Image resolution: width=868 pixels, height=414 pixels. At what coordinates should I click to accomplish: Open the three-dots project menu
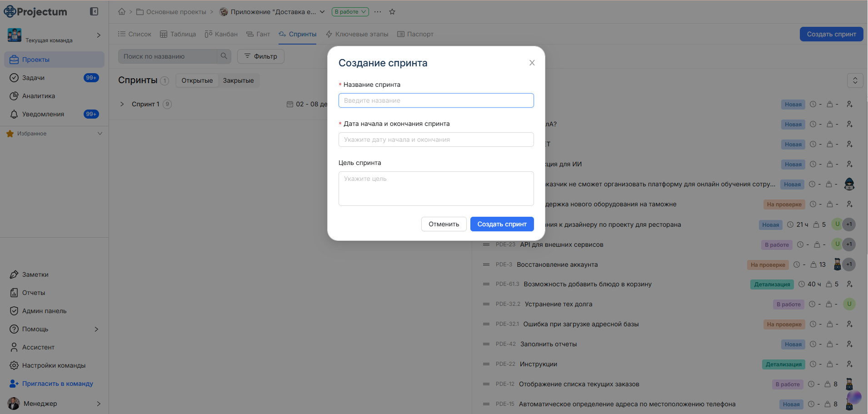click(378, 12)
